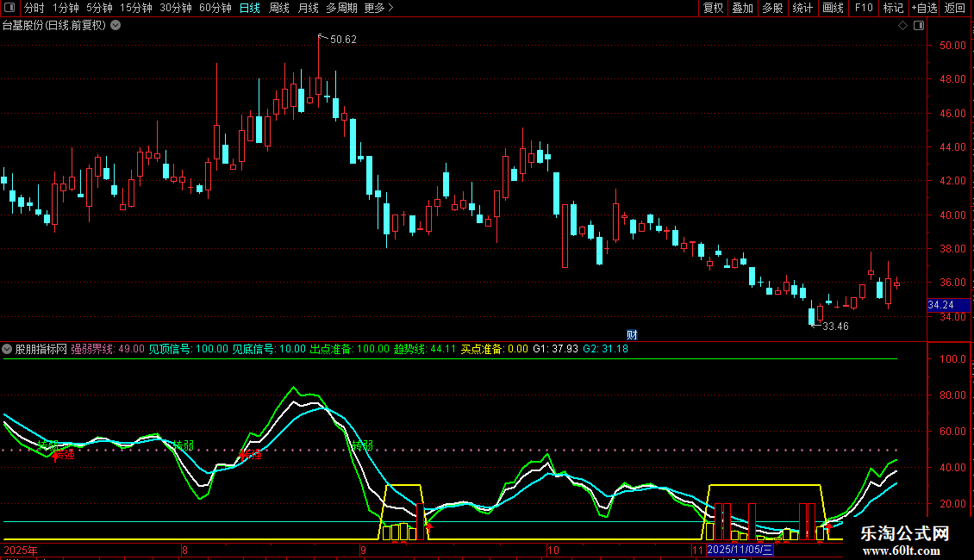Click the 50.62 high price label
974x560 pixels.
[x=343, y=40]
